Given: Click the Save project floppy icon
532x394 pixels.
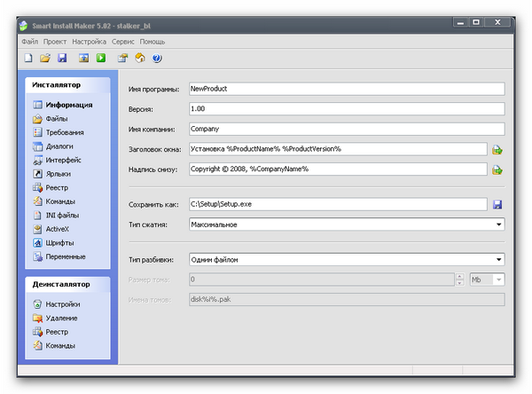Looking at the screenshot, I should 62,59.
